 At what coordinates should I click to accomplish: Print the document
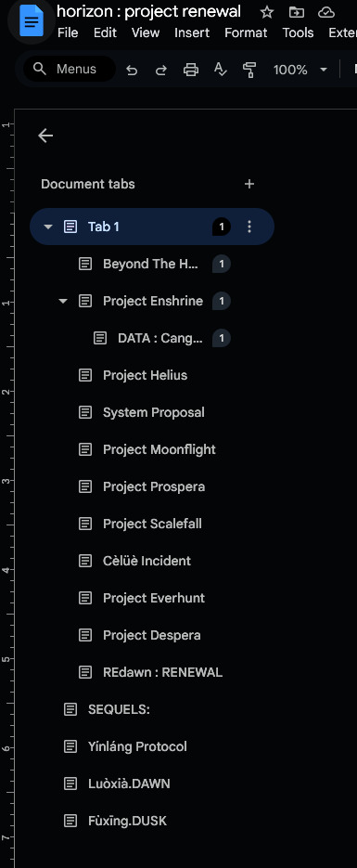tap(191, 70)
